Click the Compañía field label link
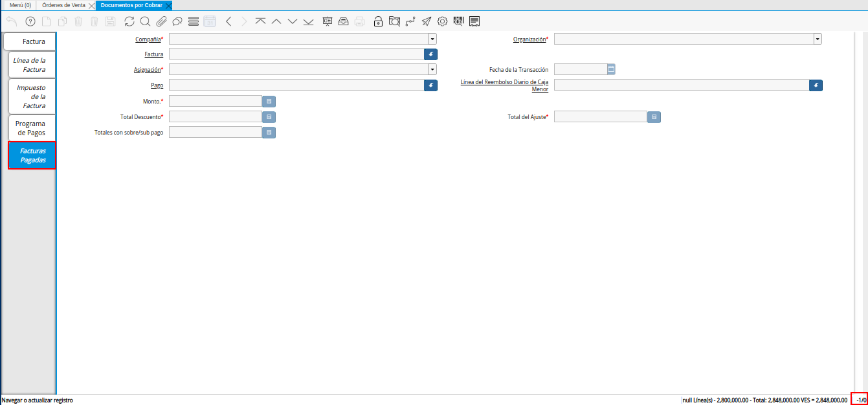868x405 pixels. point(148,39)
